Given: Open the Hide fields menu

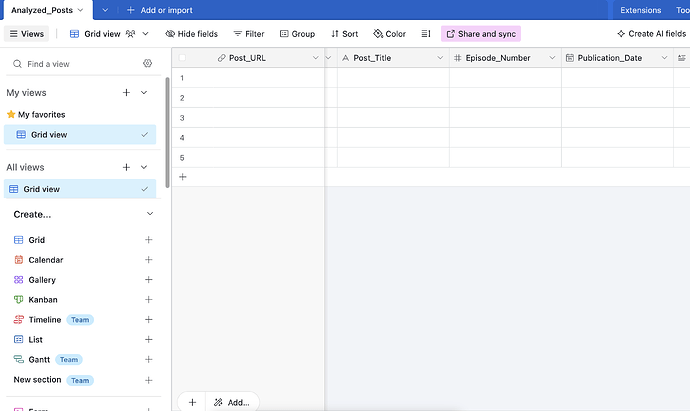Looking at the screenshot, I should (191, 34).
